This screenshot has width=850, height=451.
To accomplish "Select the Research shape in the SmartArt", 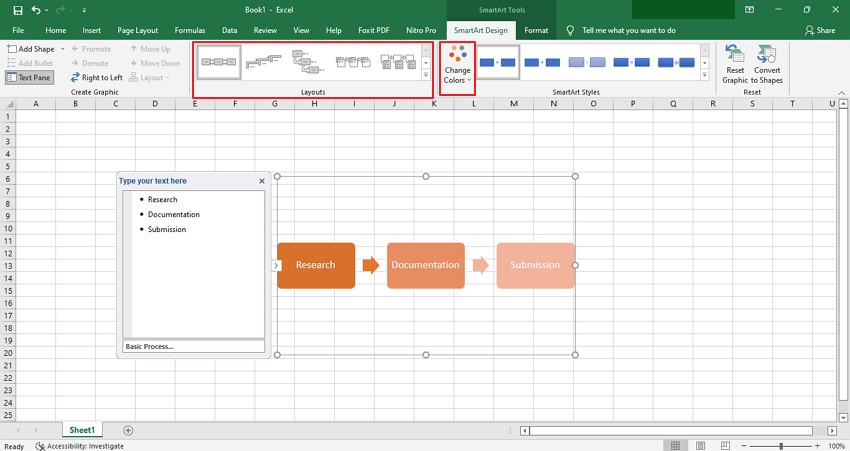I will point(316,266).
